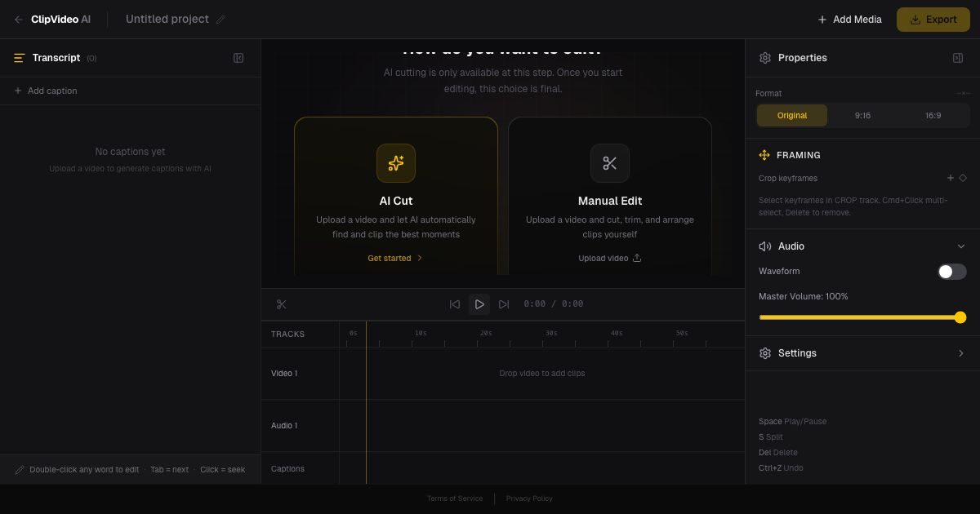Click the Captions track label
Image resolution: width=980 pixels, height=514 pixels.
click(x=287, y=469)
